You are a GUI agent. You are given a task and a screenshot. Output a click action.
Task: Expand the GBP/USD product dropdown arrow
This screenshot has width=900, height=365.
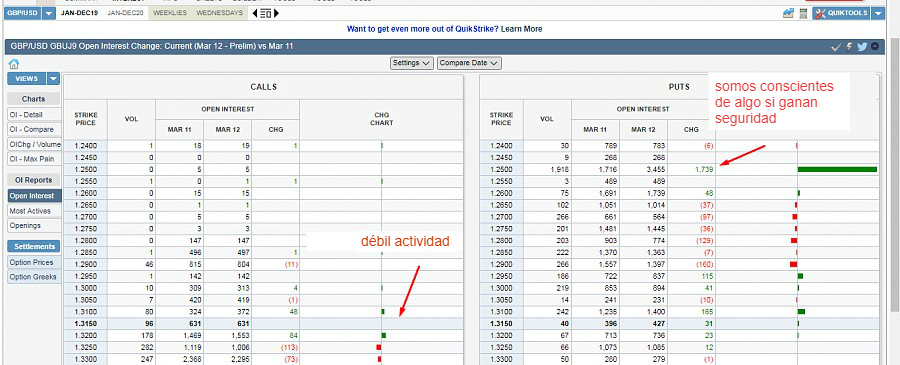(49, 13)
